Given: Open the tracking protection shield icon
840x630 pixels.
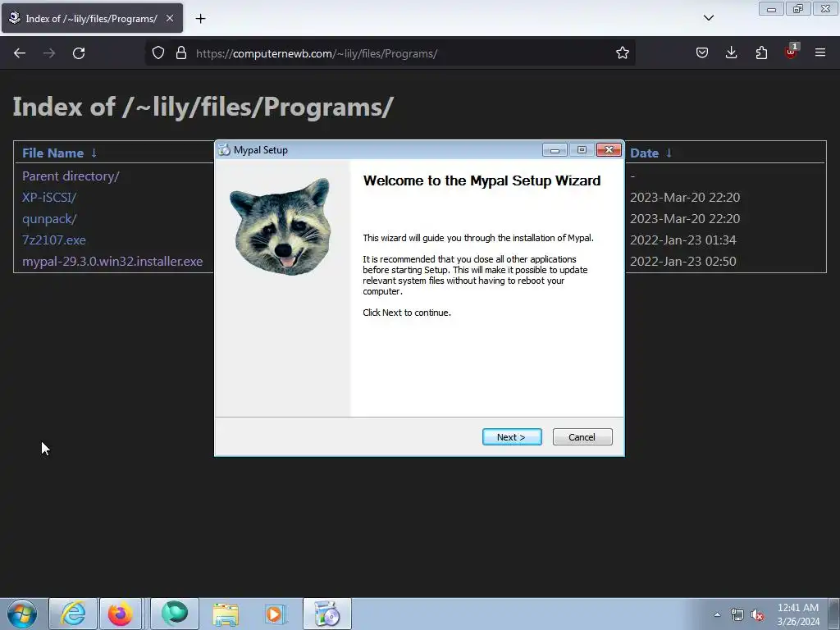Looking at the screenshot, I should click(x=158, y=53).
